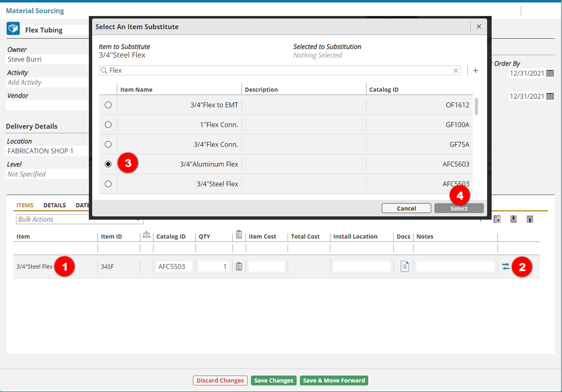
Task: Pick the 3/4"Steel Flex radio in dialog
Action: pyautogui.click(x=108, y=184)
